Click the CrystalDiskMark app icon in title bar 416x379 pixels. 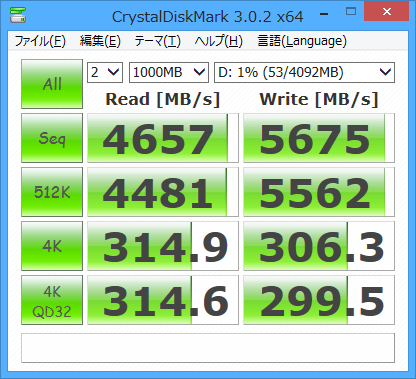[18, 15]
